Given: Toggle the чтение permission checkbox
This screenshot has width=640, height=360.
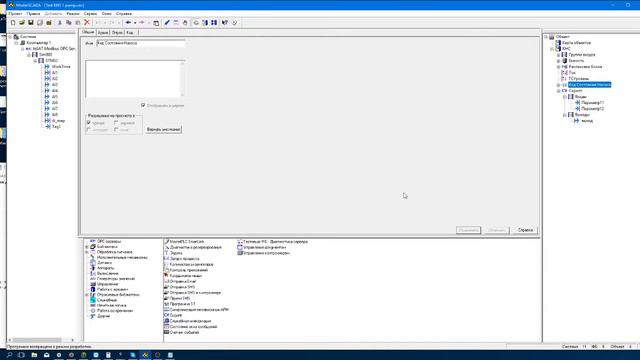Looking at the screenshot, I should pyautogui.click(x=89, y=122).
